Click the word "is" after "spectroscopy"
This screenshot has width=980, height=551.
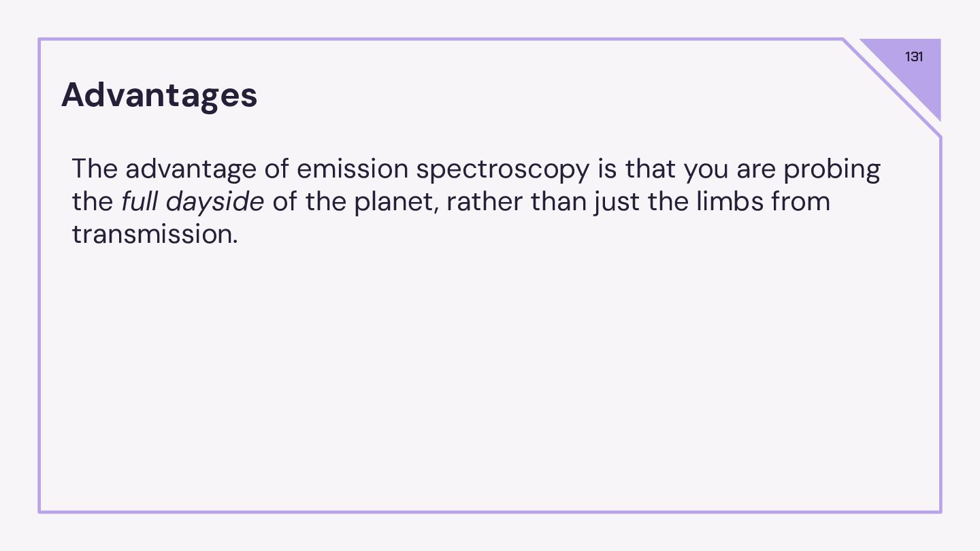pyautogui.click(x=607, y=169)
